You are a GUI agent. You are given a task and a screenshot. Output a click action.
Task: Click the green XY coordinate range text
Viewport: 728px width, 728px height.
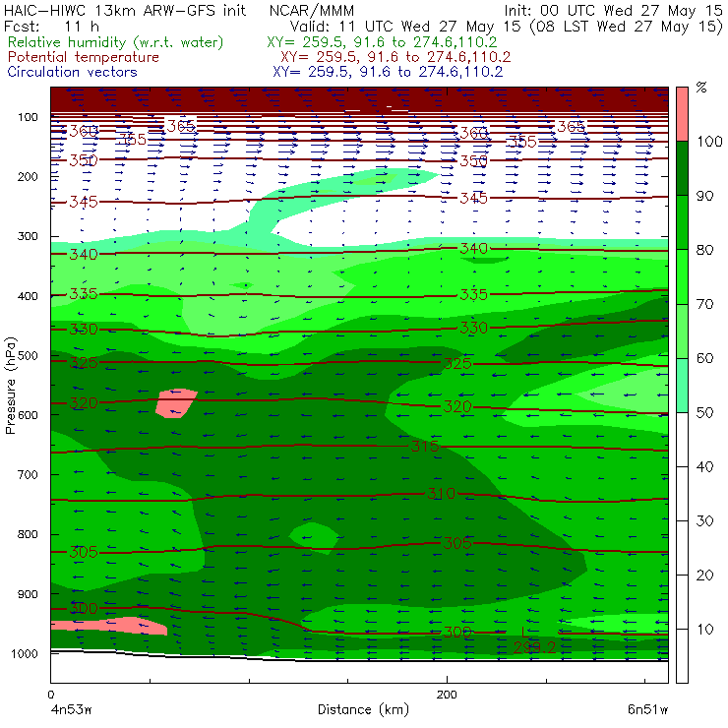(382, 42)
